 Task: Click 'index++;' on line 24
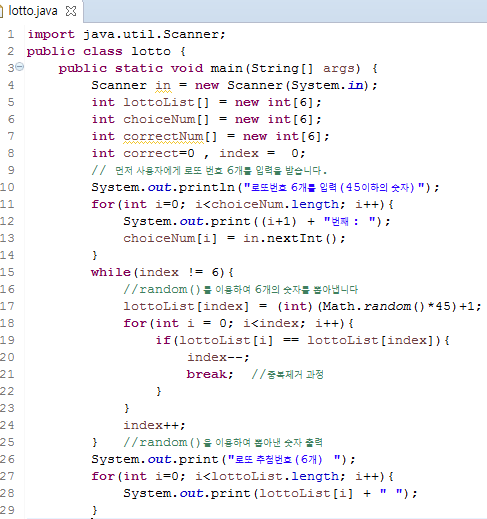point(154,425)
